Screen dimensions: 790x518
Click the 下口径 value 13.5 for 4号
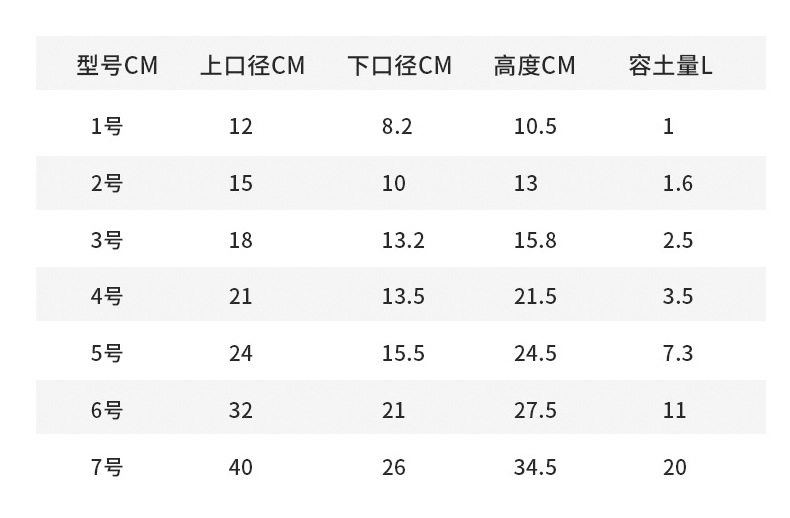click(x=403, y=297)
